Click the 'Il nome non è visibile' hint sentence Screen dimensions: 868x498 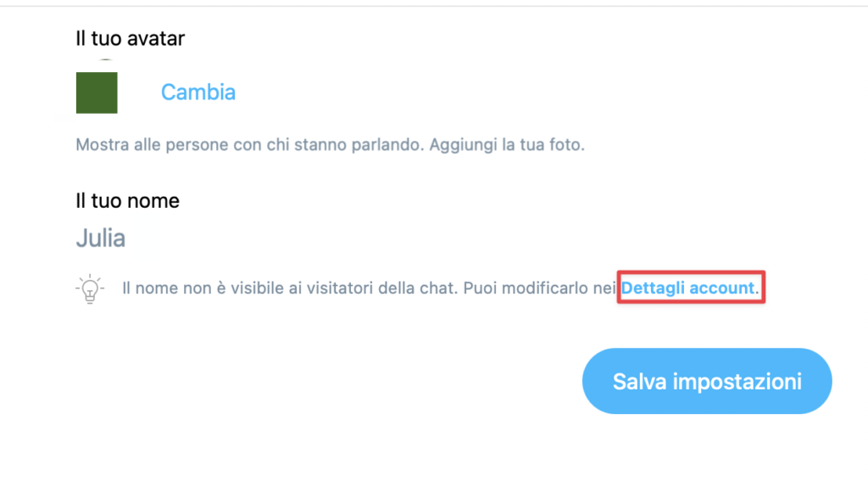click(x=290, y=288)
